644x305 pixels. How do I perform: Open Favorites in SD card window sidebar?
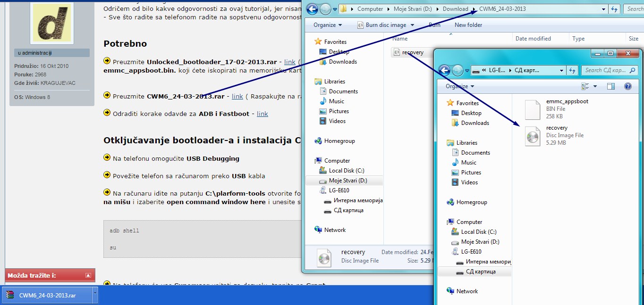pyautogui.click(x=462, y=103)
